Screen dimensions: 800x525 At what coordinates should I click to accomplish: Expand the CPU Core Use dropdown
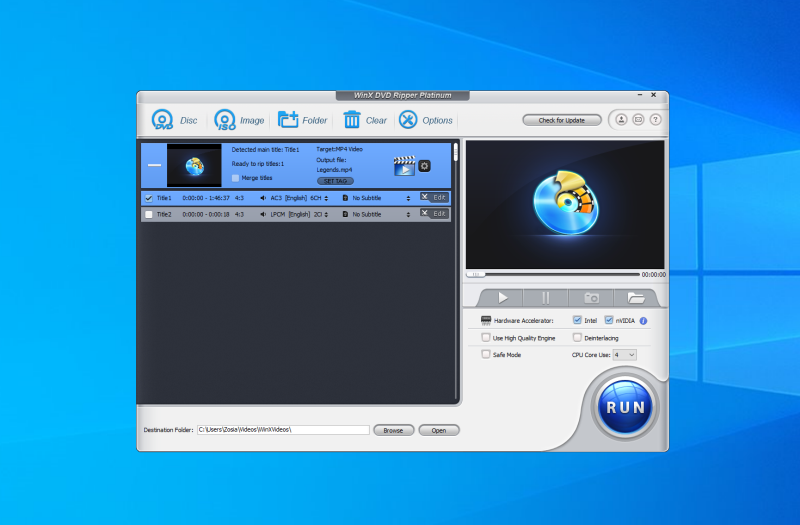[x=625, y=354]
